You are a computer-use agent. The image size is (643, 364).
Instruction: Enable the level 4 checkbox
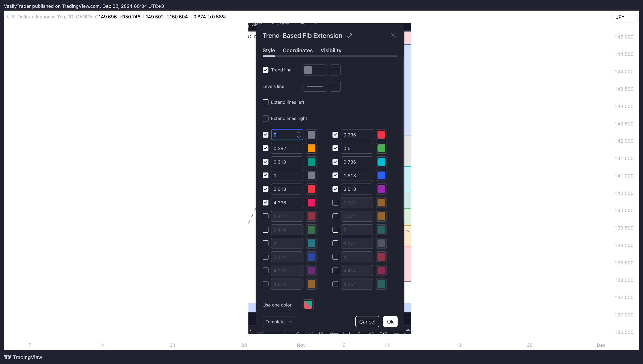click(335, 257)
